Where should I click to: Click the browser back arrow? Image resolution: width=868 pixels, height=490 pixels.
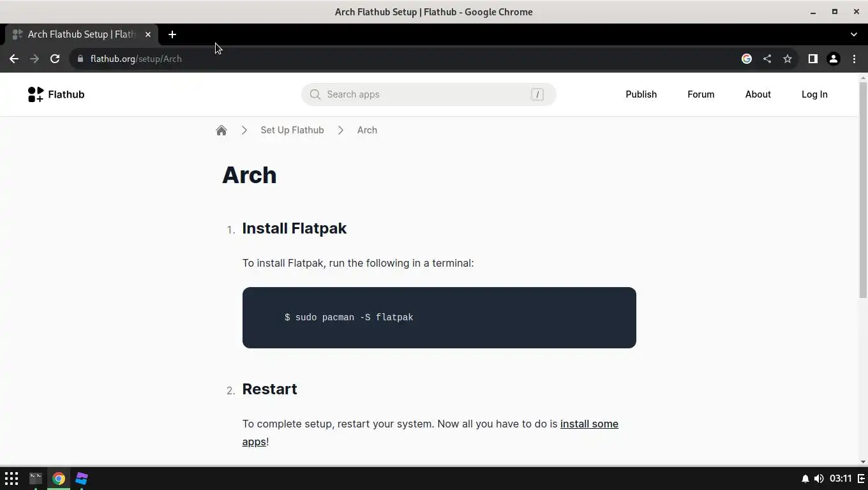pos(14,59)
